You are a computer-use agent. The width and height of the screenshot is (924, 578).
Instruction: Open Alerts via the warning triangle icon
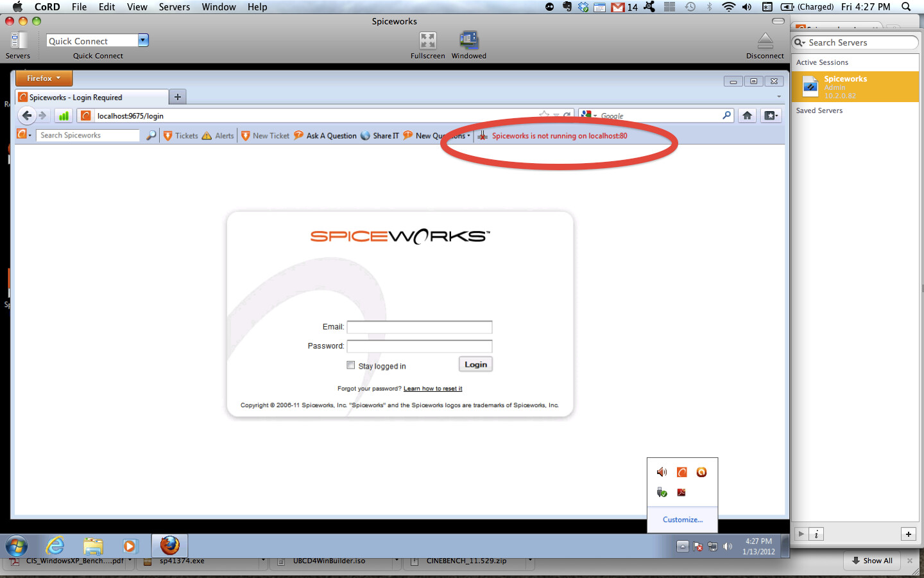click(x=206, y=136)
